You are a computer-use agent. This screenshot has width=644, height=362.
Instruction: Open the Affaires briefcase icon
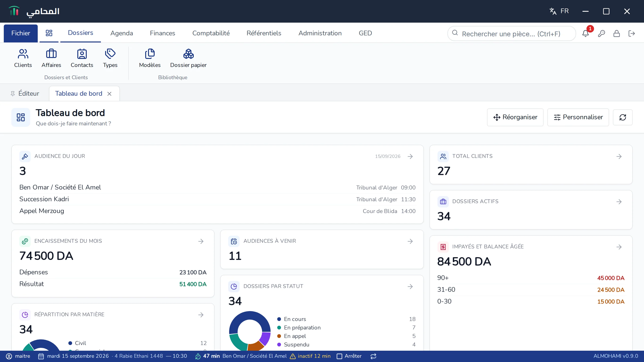tap(51, 58)
